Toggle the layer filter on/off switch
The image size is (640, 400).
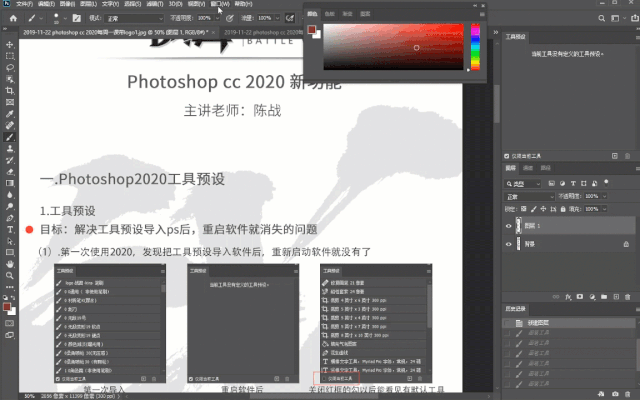[x=606, y=182]
